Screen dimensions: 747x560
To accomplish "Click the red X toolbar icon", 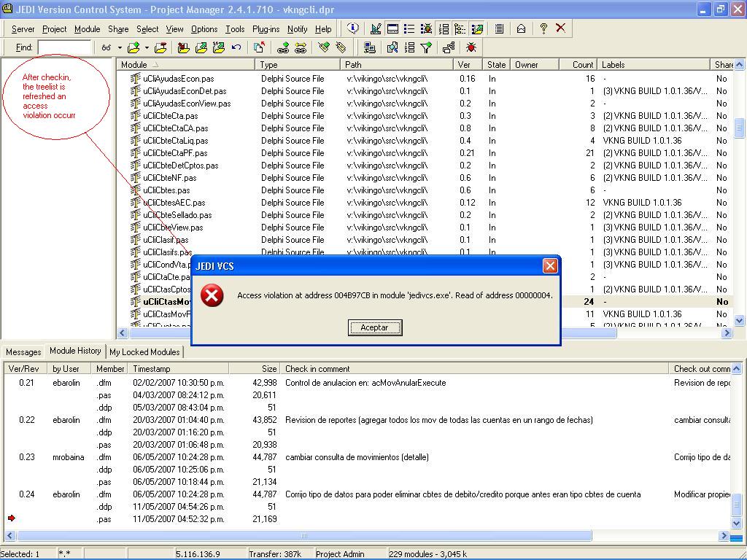I will (560, 28).
